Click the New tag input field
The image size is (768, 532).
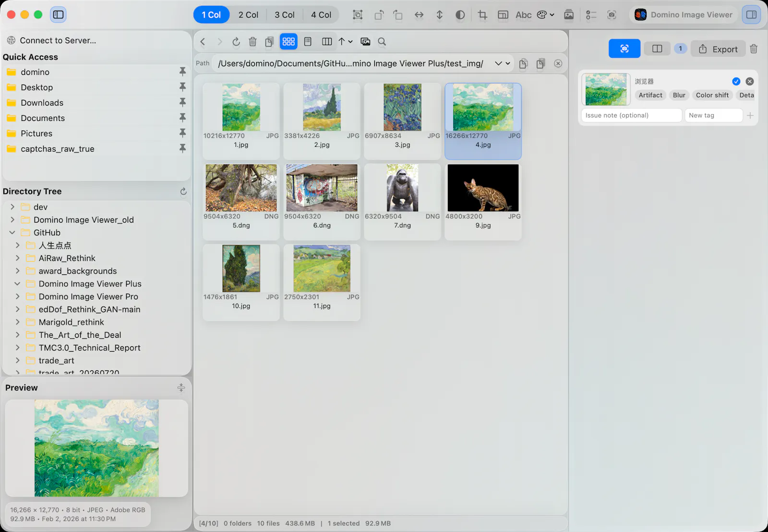pyautogui.click(x=714, y=115)
